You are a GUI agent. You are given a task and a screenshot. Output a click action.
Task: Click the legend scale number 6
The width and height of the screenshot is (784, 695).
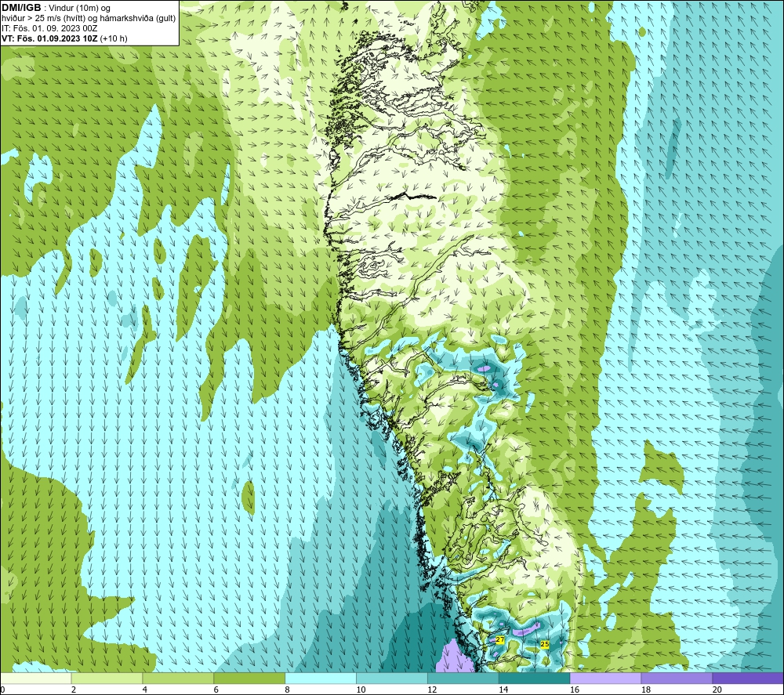pos(216,690)
